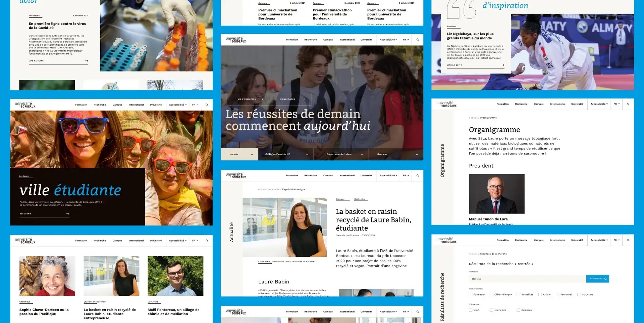644x323 pixels.
Task: Click université de Bordeaux logo on Organigramme page
Action: (x=446, y=104)
